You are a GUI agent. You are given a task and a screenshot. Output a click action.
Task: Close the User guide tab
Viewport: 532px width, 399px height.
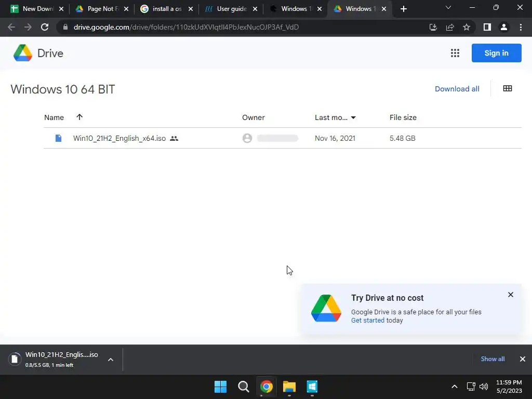click(x=255, y=9)
